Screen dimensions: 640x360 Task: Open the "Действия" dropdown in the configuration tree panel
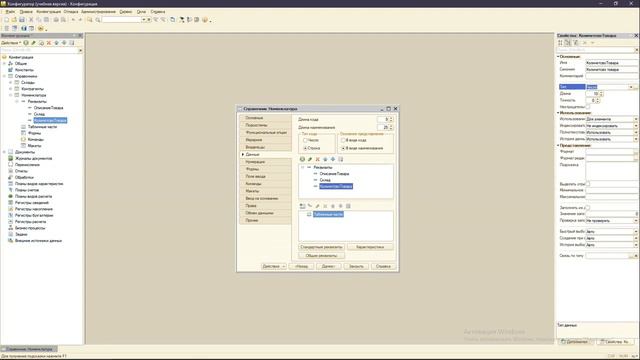(11, 43)
